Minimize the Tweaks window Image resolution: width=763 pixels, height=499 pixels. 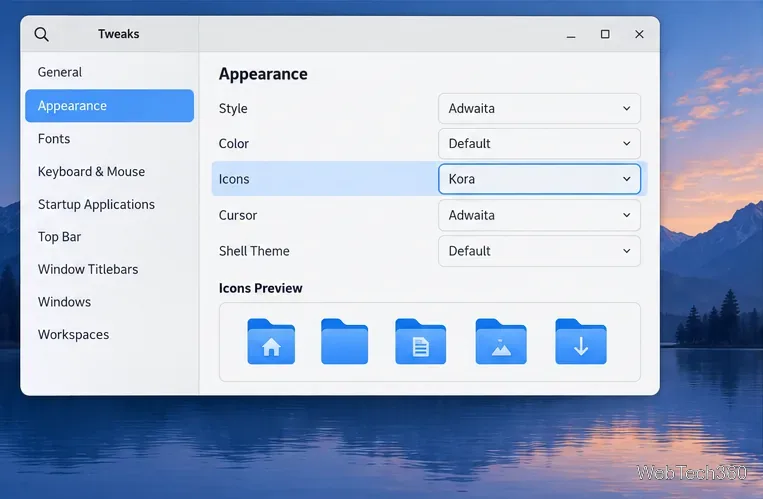click(571, 35)
